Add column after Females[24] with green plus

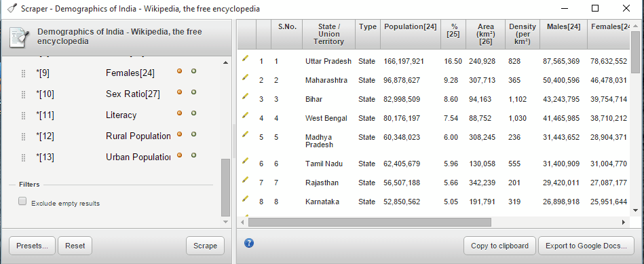pos(193,71)
